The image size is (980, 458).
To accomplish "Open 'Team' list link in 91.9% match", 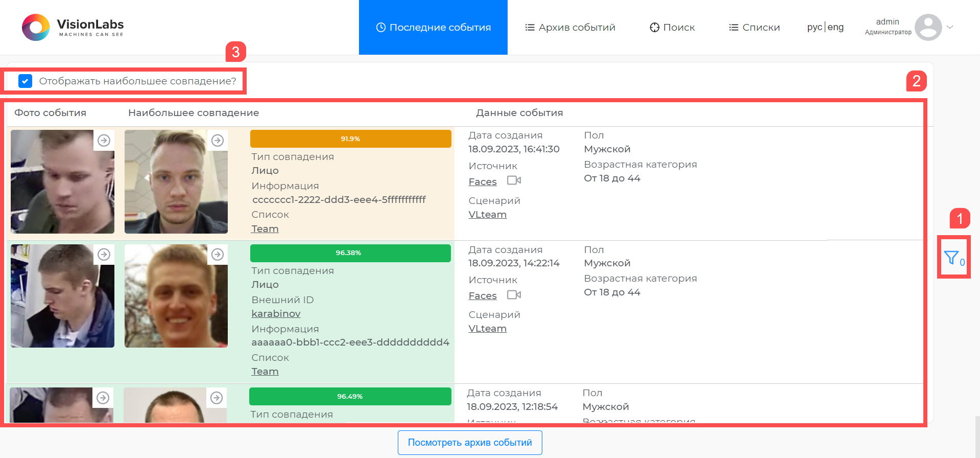I will coord(265,229).
